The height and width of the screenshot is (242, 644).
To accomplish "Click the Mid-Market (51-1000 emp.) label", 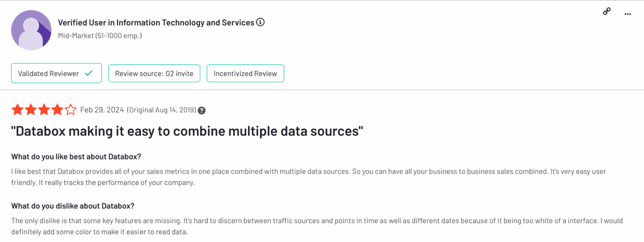I will point(100,36).
